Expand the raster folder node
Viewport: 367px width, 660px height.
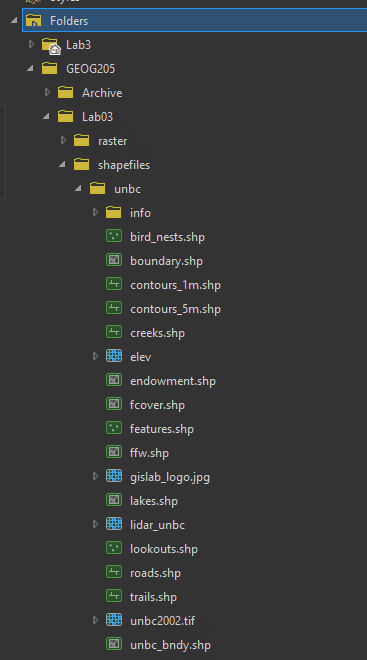tap(63, 140)
